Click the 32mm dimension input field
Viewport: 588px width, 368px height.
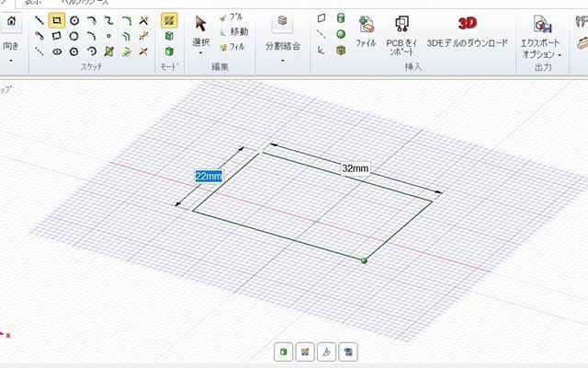pos(356,168)
